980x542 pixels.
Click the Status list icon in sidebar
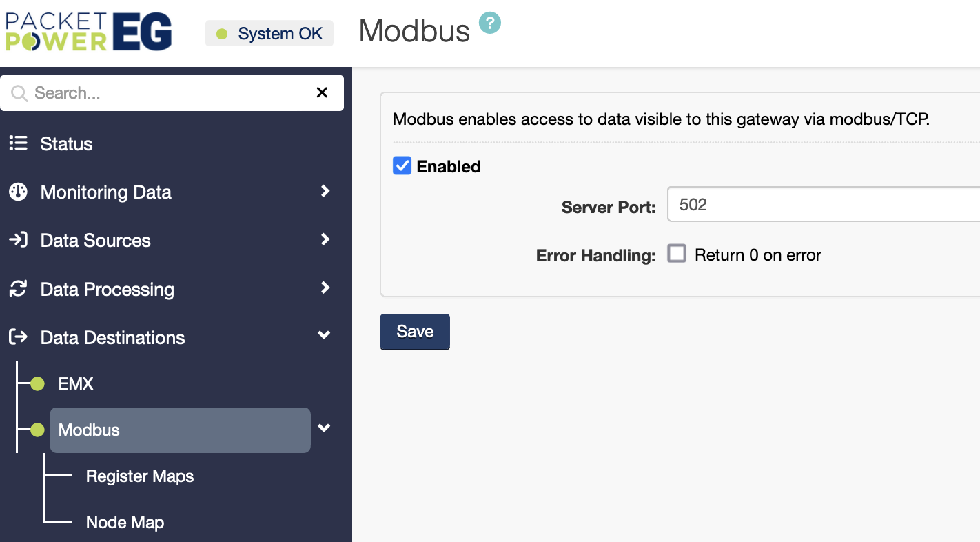pyautogui.click(x=18, y=143)
